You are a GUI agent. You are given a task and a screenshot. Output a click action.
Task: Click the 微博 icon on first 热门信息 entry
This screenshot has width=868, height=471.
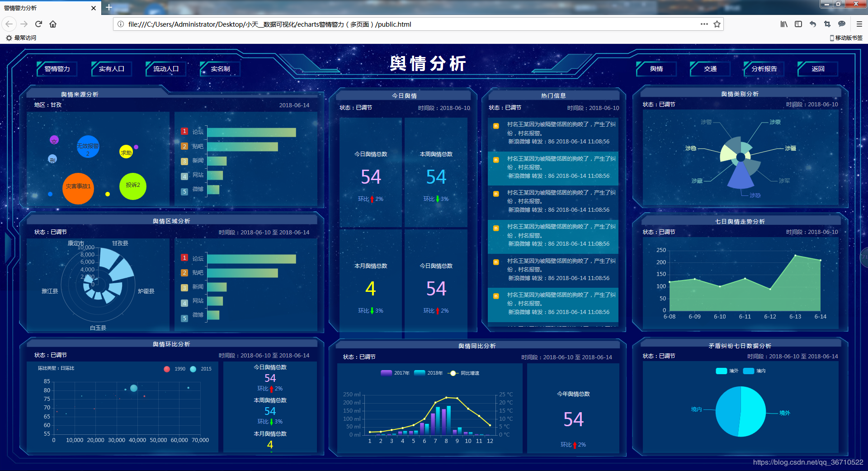(495, 126)
